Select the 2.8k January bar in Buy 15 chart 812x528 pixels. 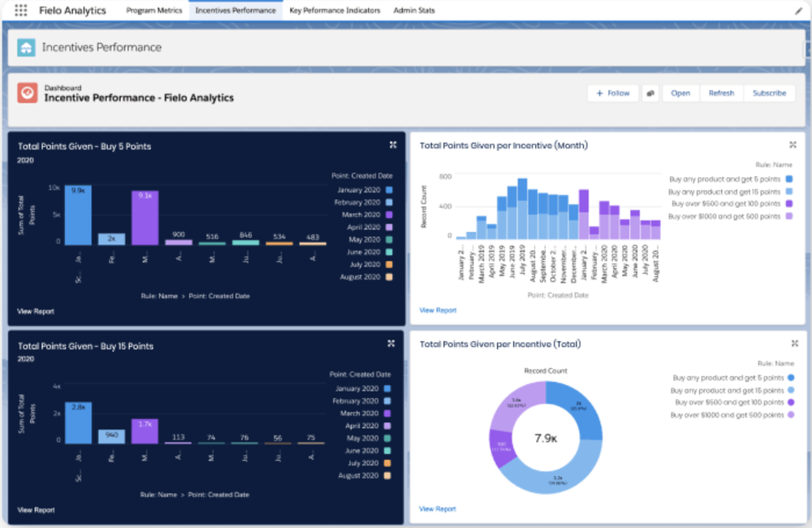78,423
